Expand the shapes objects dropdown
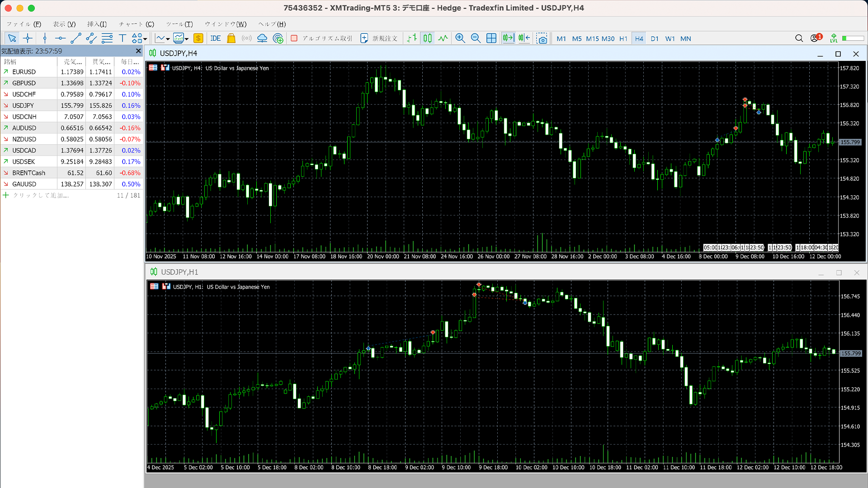868x488 pixels. tap(145, 39)
